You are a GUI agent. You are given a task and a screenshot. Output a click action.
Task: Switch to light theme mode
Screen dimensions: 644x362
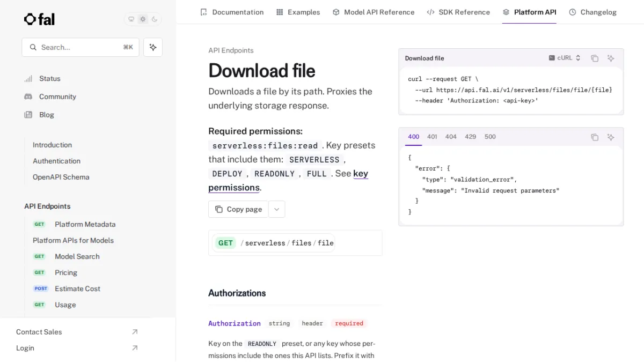143,19
